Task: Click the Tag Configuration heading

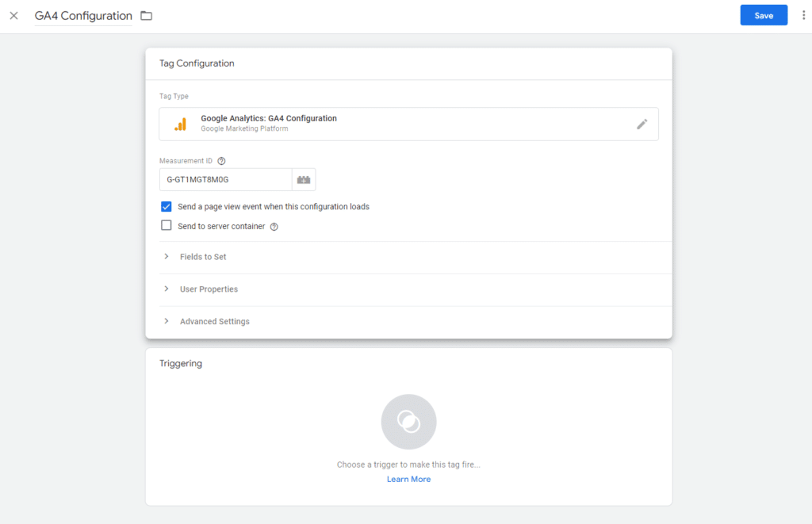Action: pyautogui.click(x=197, y=63)
